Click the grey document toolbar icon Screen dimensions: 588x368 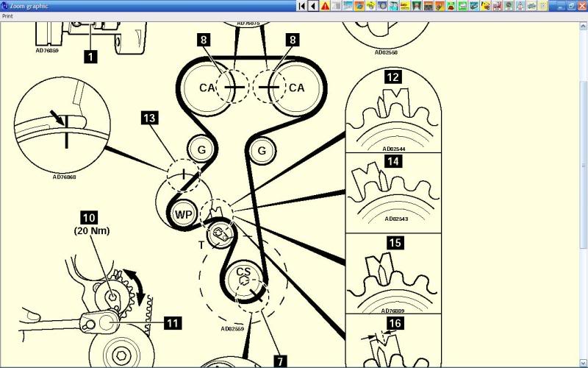pyautogui.click(x=337, y=6)
